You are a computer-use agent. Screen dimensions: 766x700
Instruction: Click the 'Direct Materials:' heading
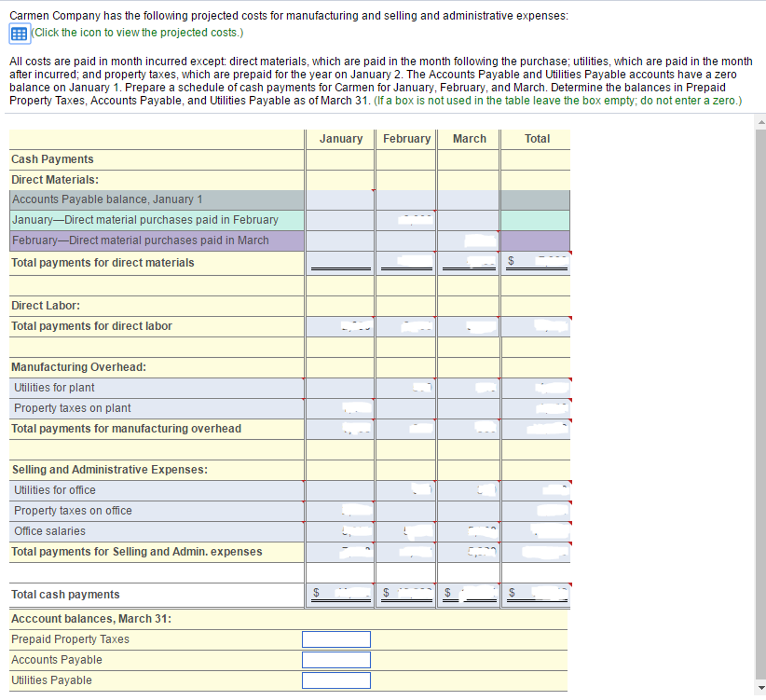pyautogui.click(x=55, y=180)
